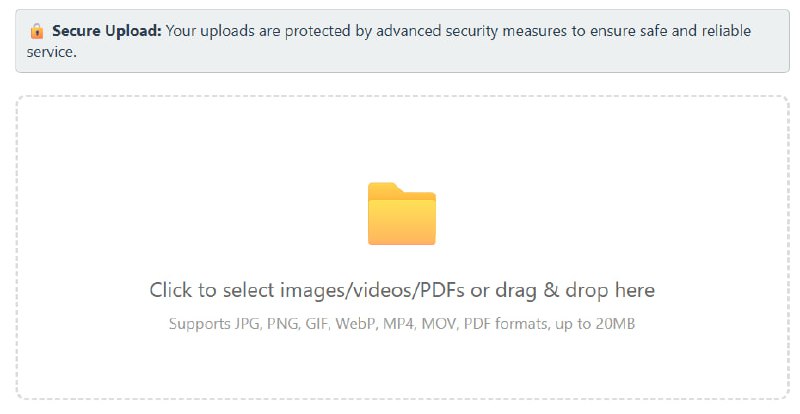The width and height of the screenshot is (800, 414).
Task: Click the word "service." in the banner
Action: (x=52, y=52)
